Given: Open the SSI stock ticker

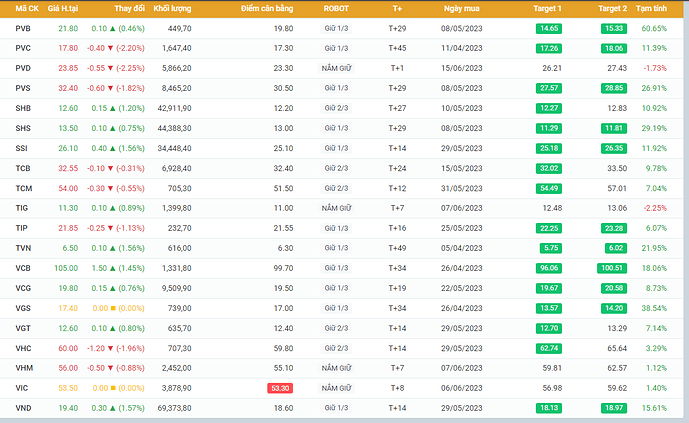Looking at the screenshot, I should pyautogui.click(x=23, y=148).
